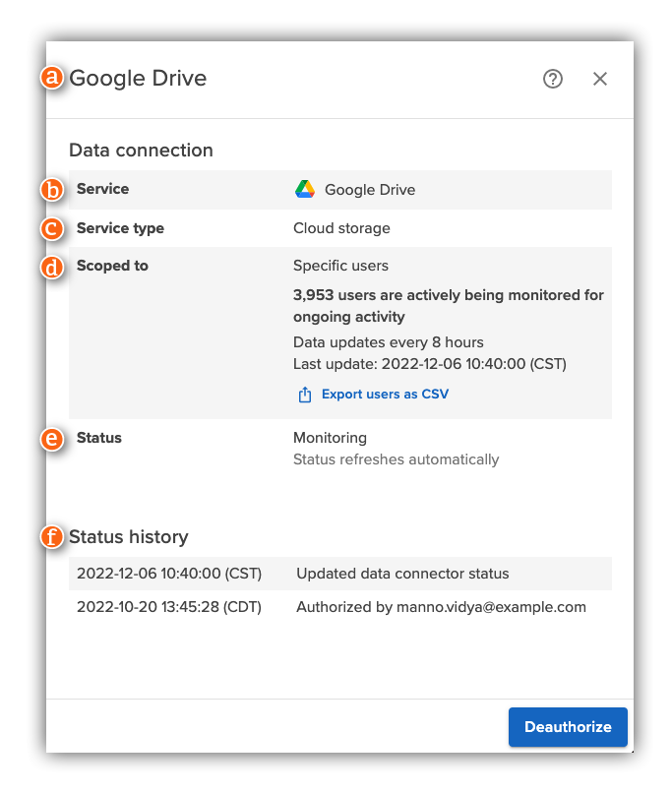
Task: Click the Specific users value
Action: click(x=340, y=266)
